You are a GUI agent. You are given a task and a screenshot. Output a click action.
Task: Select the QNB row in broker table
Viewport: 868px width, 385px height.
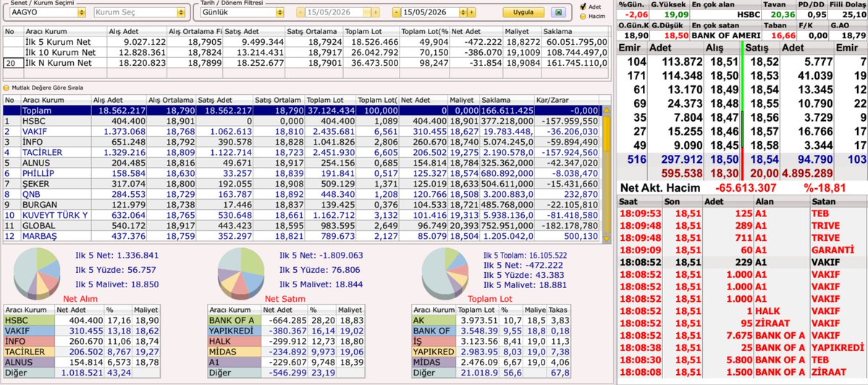click(x=302, y=195)
